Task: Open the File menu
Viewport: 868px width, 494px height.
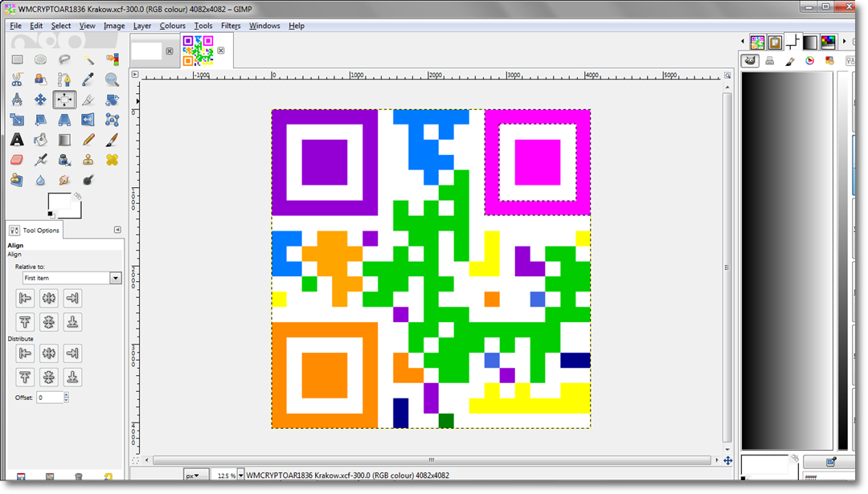Action: coord(15,26)
